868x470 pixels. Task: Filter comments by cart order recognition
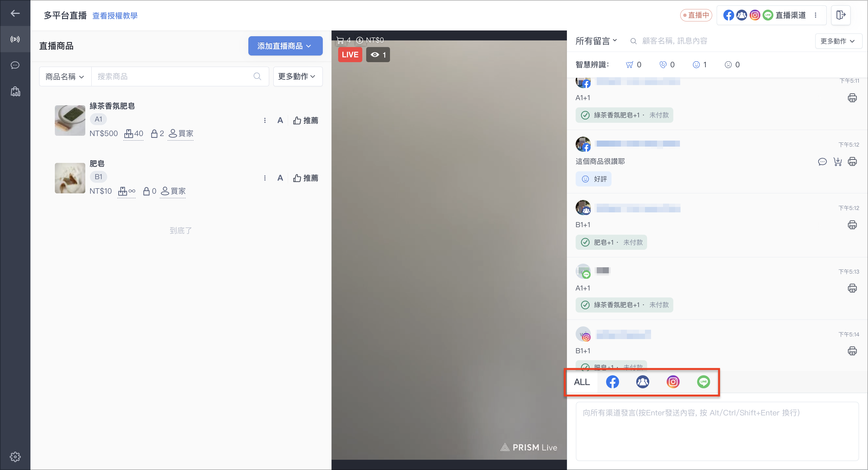click(634, 65)
